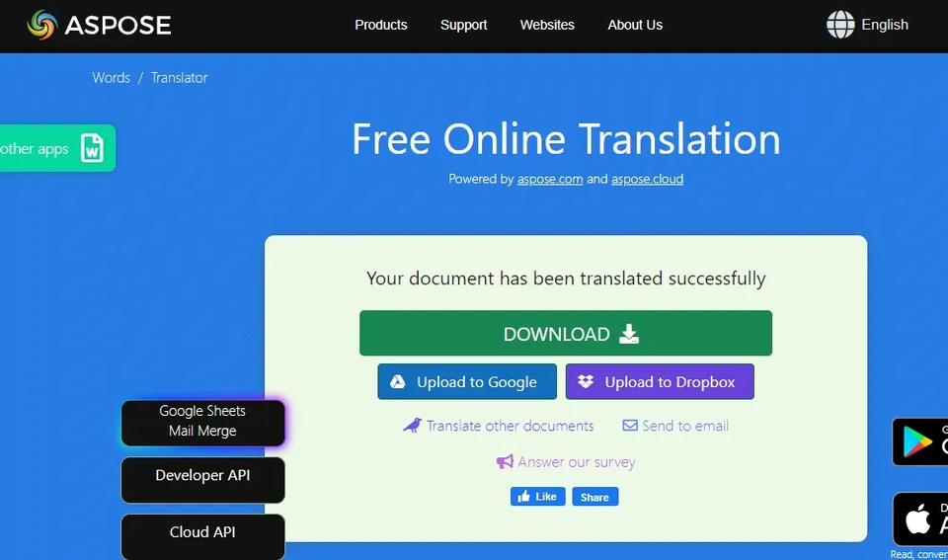Click the Apple App Store badge
948x560 pixels.
pyautogui.click(x=920, y=519)
